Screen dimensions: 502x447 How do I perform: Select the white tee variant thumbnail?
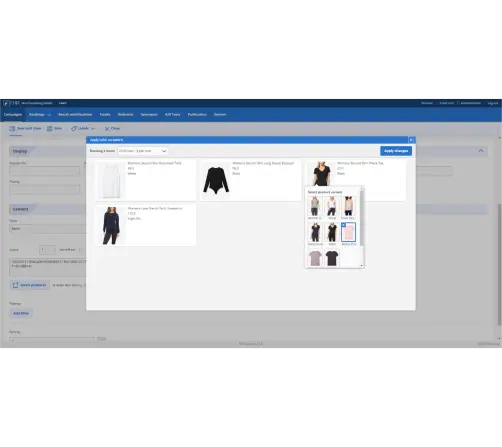tap(332, 206)
